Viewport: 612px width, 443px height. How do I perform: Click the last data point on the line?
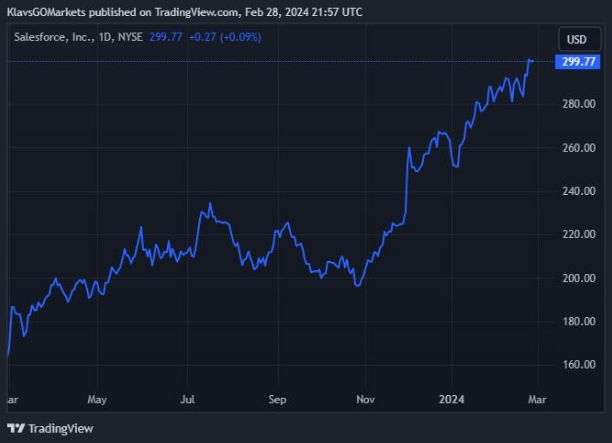pyautogui.click(x=532, y=61)
